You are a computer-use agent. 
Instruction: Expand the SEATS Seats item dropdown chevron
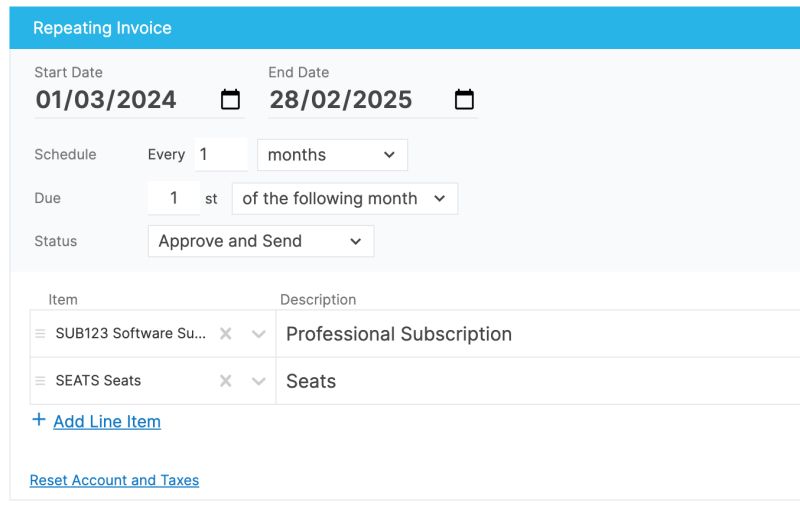(258, 381)
